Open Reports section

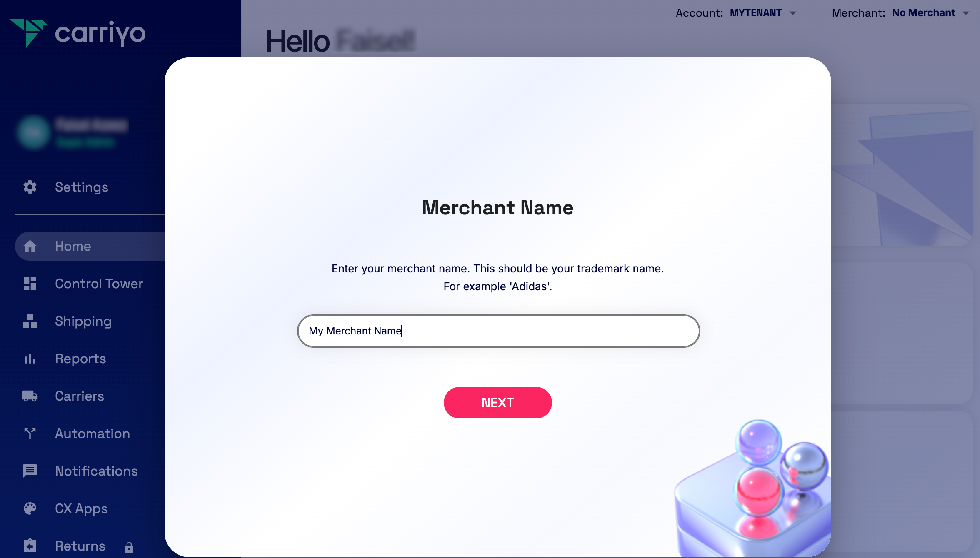80,359
